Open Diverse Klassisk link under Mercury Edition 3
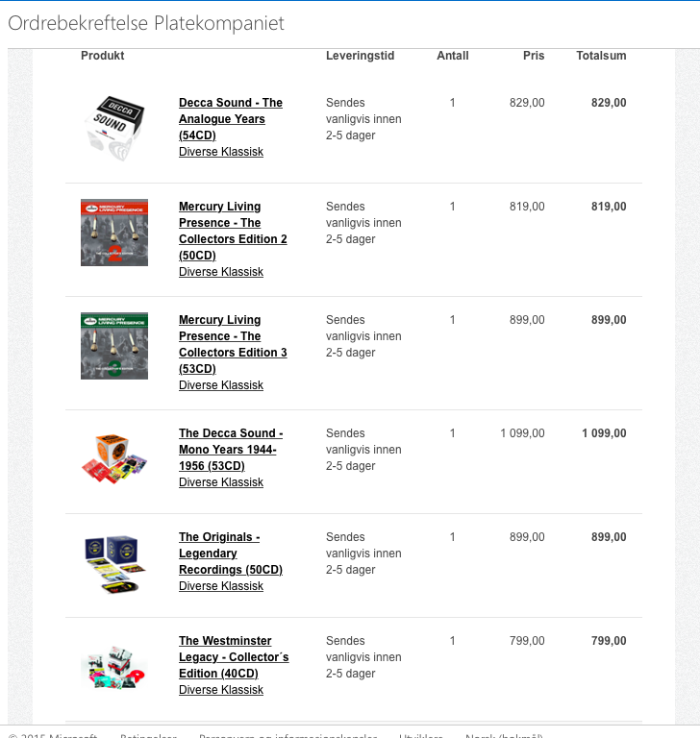 pyautogui.click(x=220, y=385)
